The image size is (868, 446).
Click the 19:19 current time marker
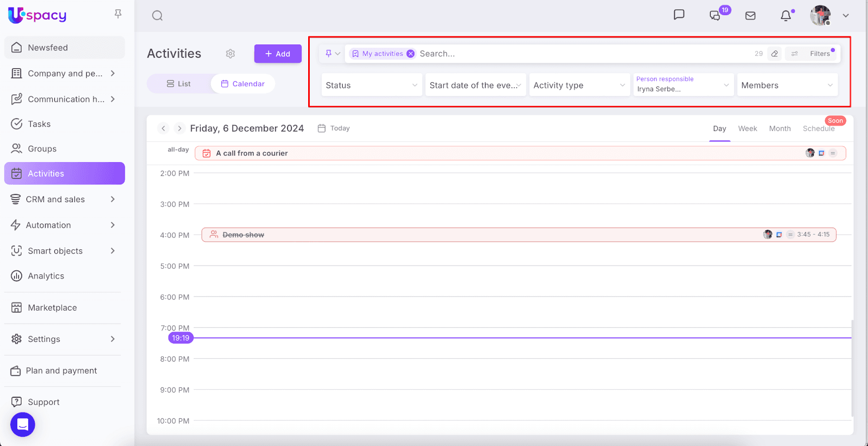click(x=181, y=338)
